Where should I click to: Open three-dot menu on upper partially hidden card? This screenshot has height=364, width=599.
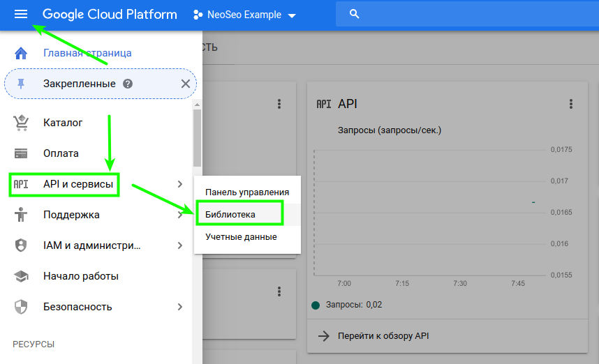point(279,104)
